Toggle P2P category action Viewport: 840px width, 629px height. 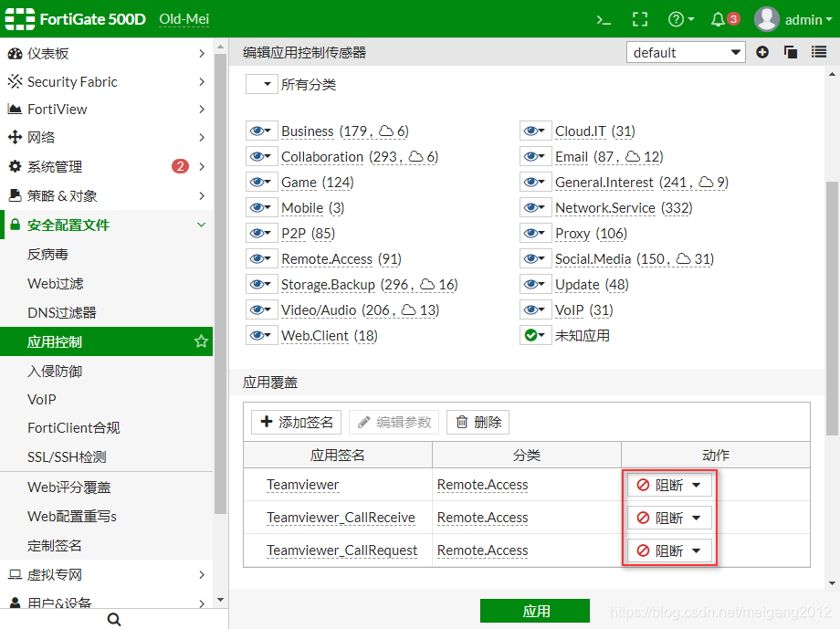point(261,233)
